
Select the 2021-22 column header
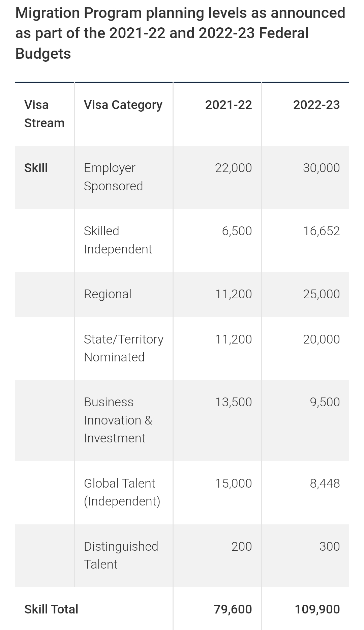pyautogui.click(x=229, y=105)
